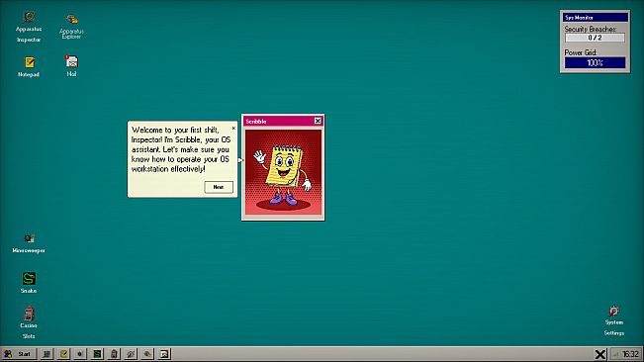This screenshot has height=362, width=644.
Task: Click the yellow notepad taskbar shortcut
Action: [63, 354]
